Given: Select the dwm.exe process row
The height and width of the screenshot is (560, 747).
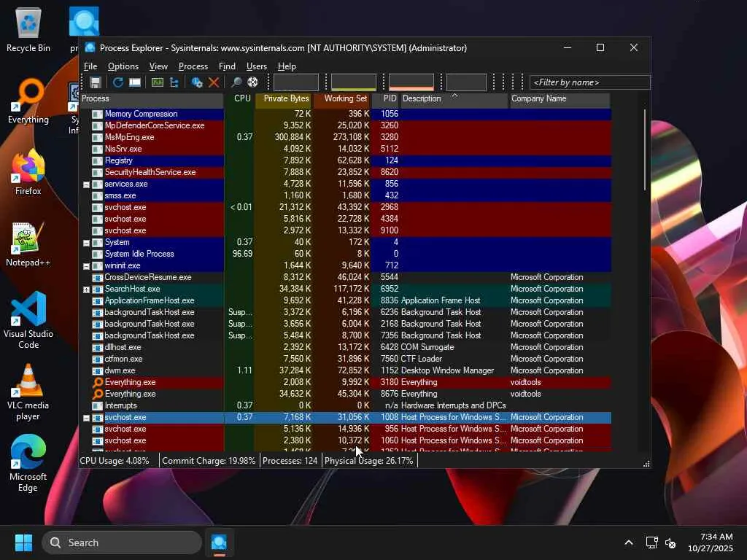Looking at the screenshot, I should [x=345, y=370].
